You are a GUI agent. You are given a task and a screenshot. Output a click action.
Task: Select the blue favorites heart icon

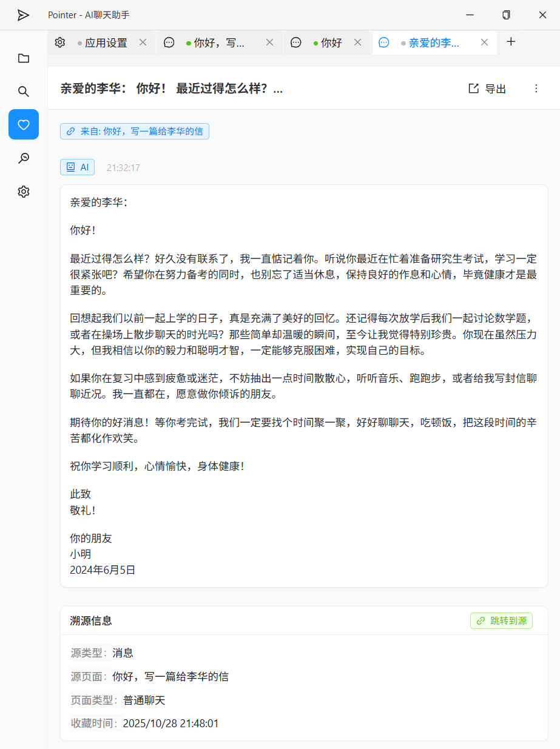(x=23, y=124)
